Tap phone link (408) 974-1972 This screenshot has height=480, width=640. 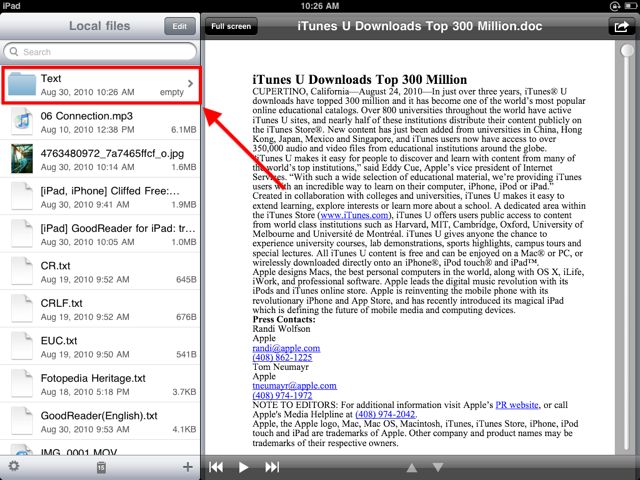tap(282, 395)
